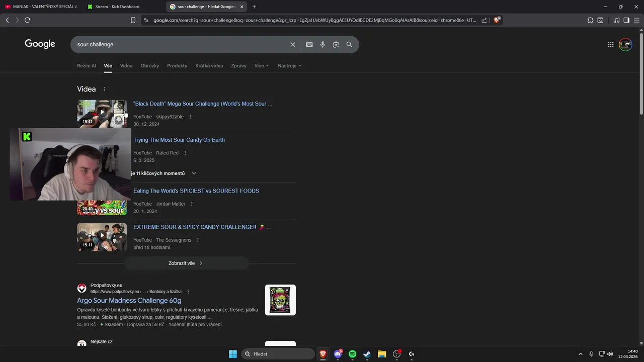Open Discord from the taskbar
This screenshot has width=644, height=362.
tap(338, 354)
